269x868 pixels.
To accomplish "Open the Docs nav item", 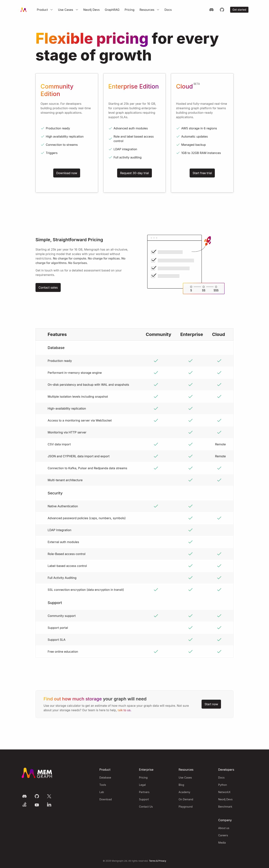I will tap(168, 10).
